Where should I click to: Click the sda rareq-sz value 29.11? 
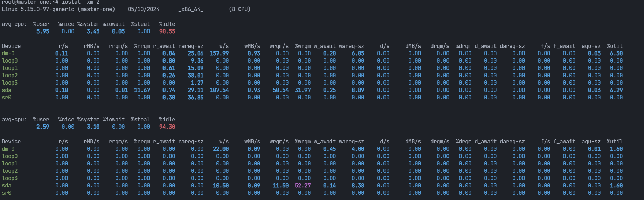point(195,90)
